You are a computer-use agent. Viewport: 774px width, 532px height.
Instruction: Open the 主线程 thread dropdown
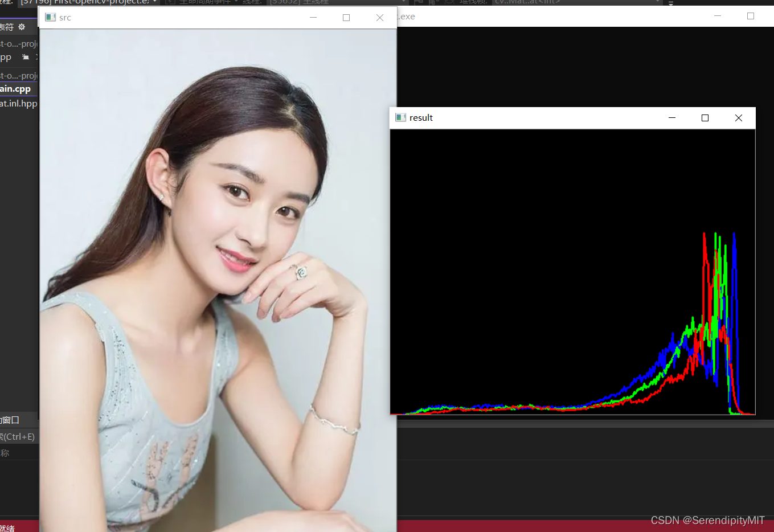[x=342, y=2]
